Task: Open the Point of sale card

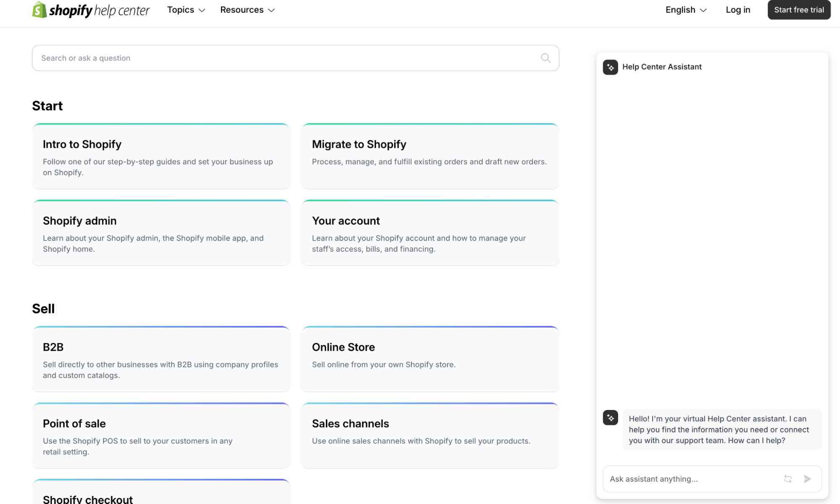Action: 161,436
